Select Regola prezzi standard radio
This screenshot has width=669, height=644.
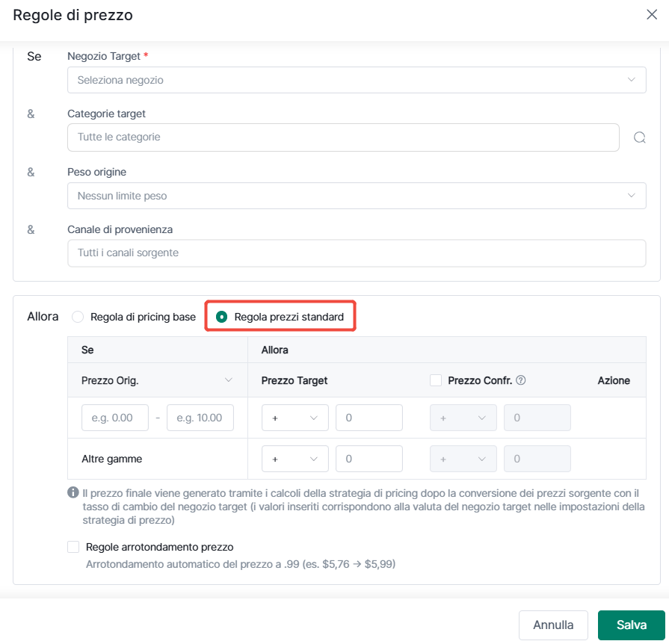[221, 317]
